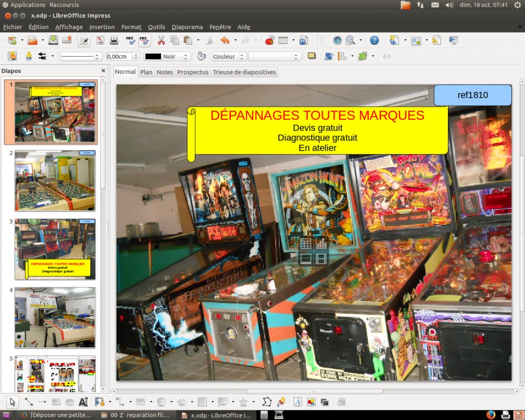The height and width of the screenshot is (420, 525).
Task: Open the Diaporama menu
Action: (x=187, y=27)
